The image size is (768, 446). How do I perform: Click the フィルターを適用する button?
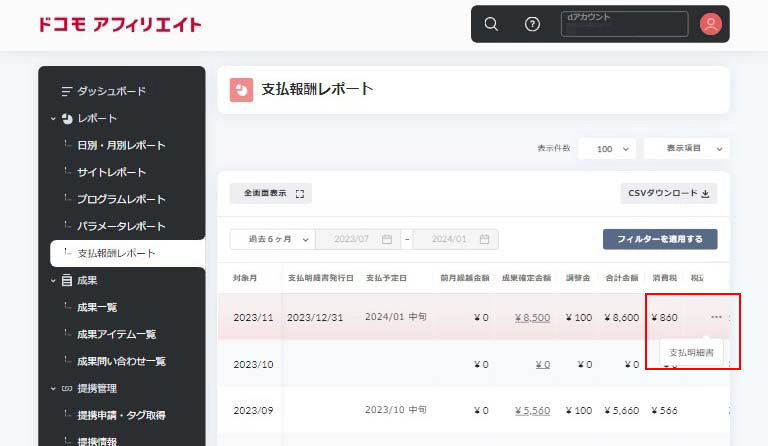point(659,240)
